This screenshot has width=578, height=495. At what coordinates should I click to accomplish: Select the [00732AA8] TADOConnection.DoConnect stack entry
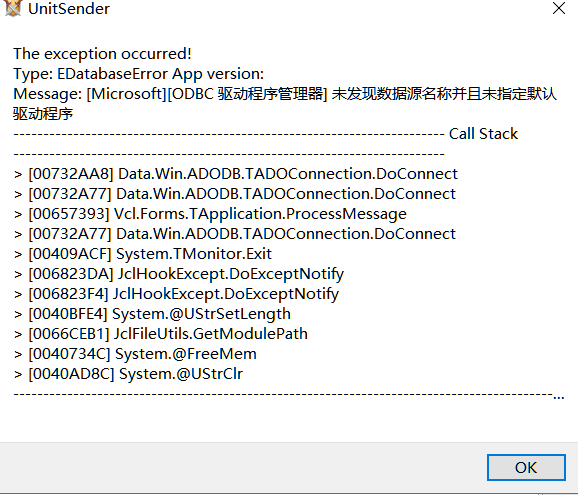[236, 174]
